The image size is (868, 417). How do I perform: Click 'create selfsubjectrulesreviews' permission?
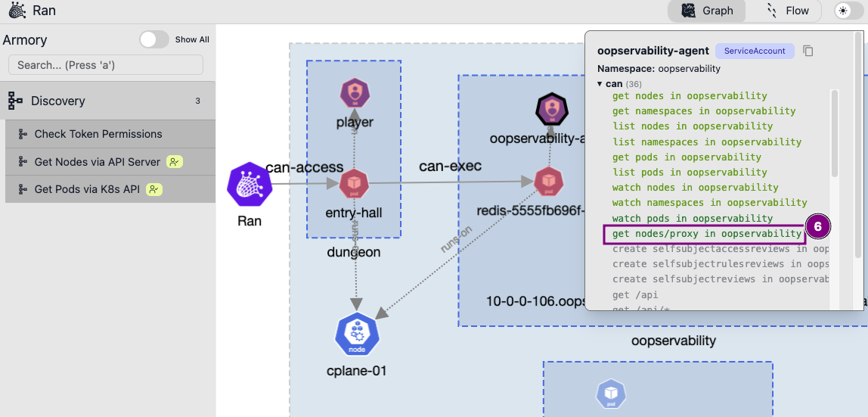(721, 264)
